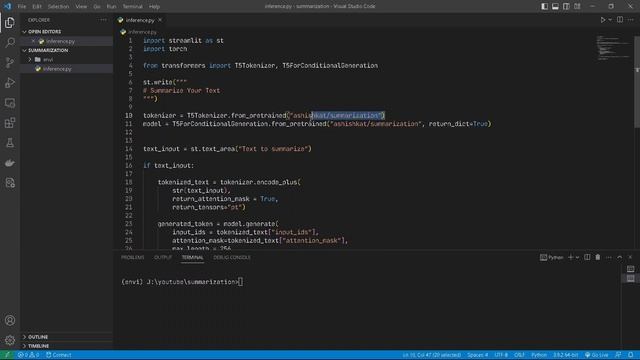The height and width of the screenshot is (360, 640).
Task: Collapse the SUMMARIZATION folder section
Action: point(66,50)
